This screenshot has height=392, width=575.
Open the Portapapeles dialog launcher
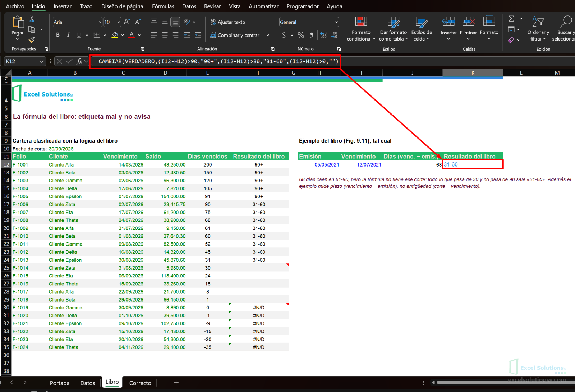point(46,49)
